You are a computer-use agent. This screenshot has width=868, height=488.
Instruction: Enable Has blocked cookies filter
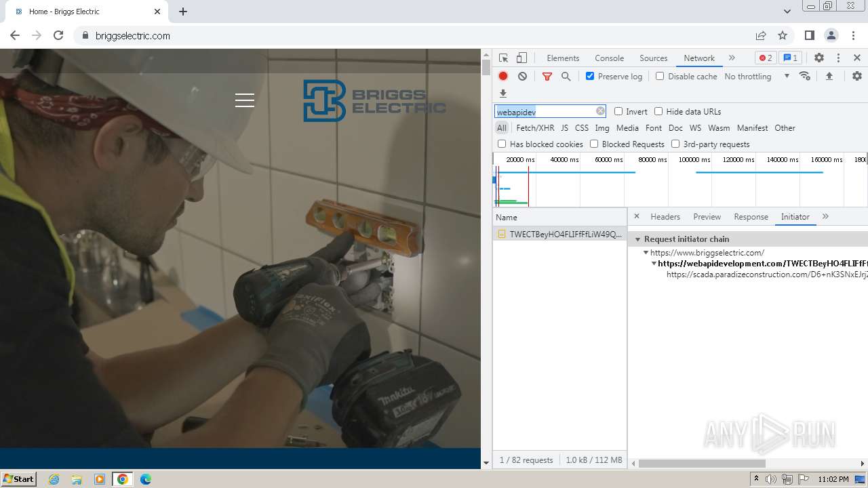click(x=502, y=144)
